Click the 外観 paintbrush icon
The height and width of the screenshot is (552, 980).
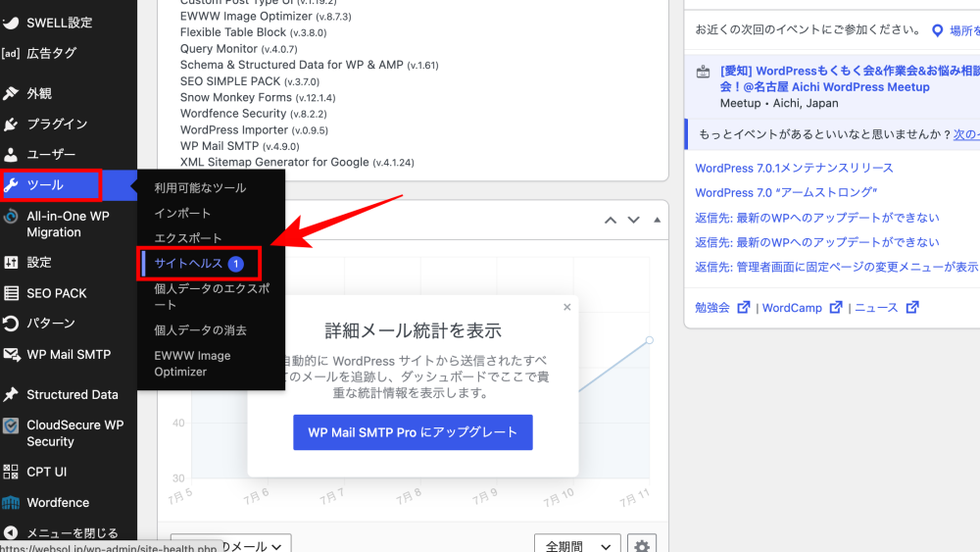tap(11, 93)
